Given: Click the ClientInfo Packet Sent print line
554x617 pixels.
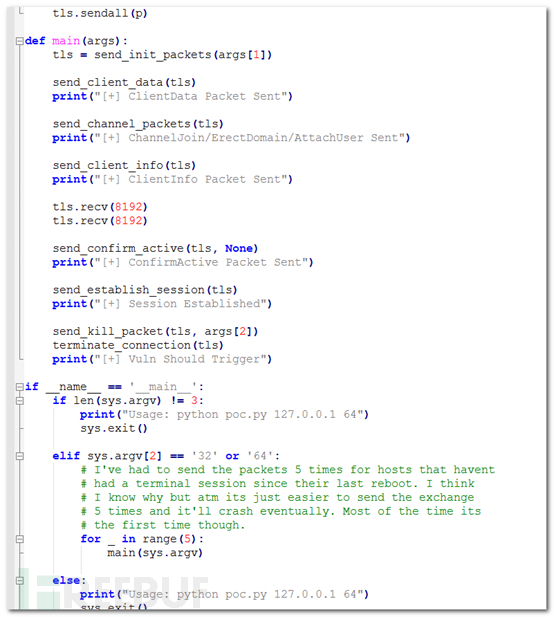Looking at the screenshot, I should tap(172, 179).
